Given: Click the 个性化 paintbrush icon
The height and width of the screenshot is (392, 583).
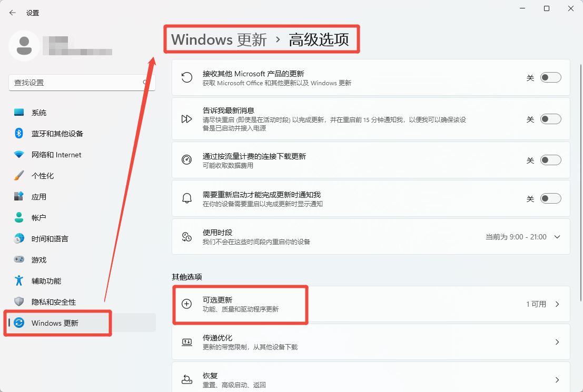Looking at the screenshot, I should [x=19, y=175].
